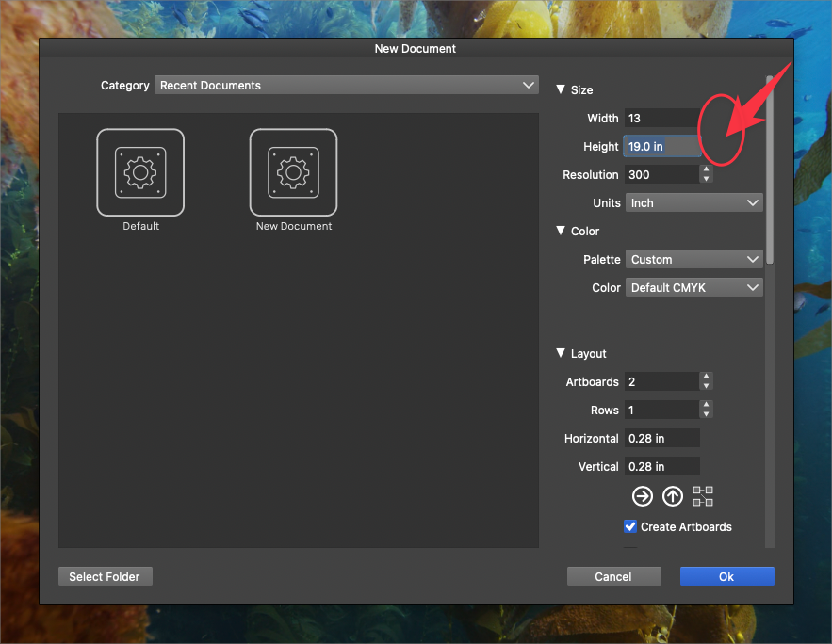Click the Cancel button
Viewport: 832px width, 644px height.
613,576
